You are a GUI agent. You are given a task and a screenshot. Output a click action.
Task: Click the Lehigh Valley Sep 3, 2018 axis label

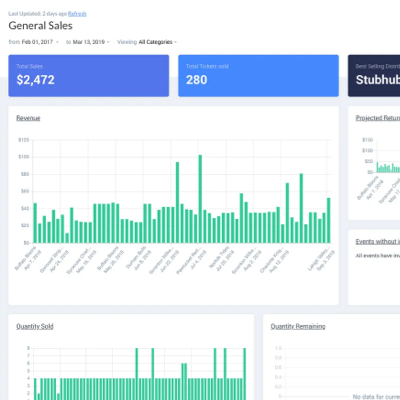point(321,259)
